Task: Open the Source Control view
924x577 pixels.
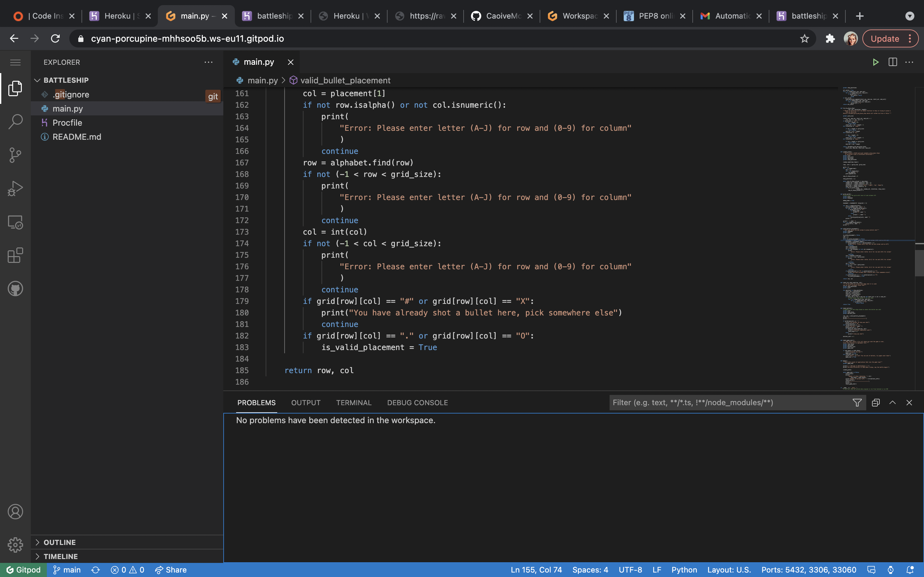Action: point(15,155)
